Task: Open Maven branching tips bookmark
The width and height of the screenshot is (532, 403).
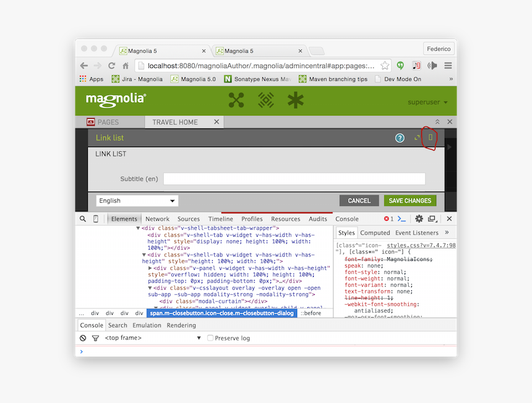Action: [x=333, y=79]
